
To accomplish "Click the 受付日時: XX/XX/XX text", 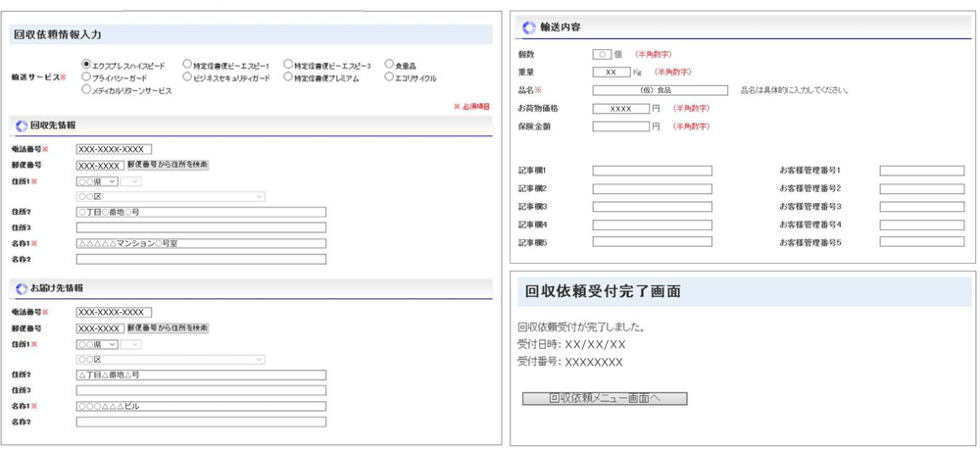I will pyautogui.click(x=572, y=344).
